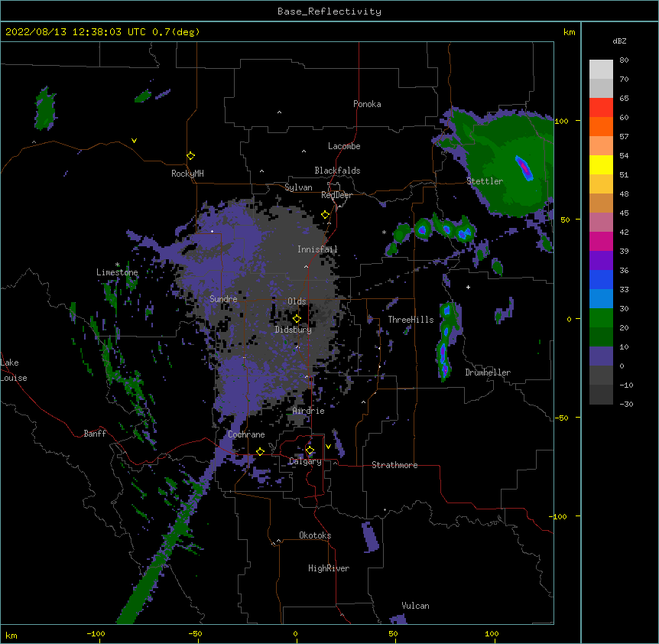
Task: Click the Base_Reflectivity title
Action: coord(329,11)
